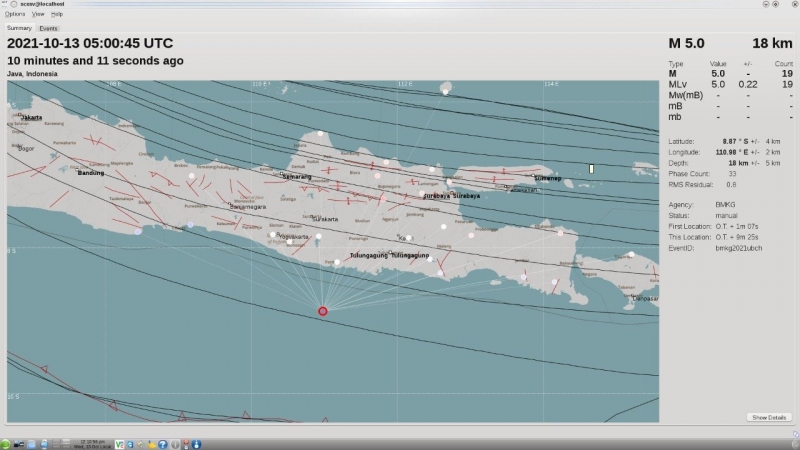Viewport: 800px width, 450px height.
Task: Click the grey info icon in taskbar
Action: (x=174, y=443)
